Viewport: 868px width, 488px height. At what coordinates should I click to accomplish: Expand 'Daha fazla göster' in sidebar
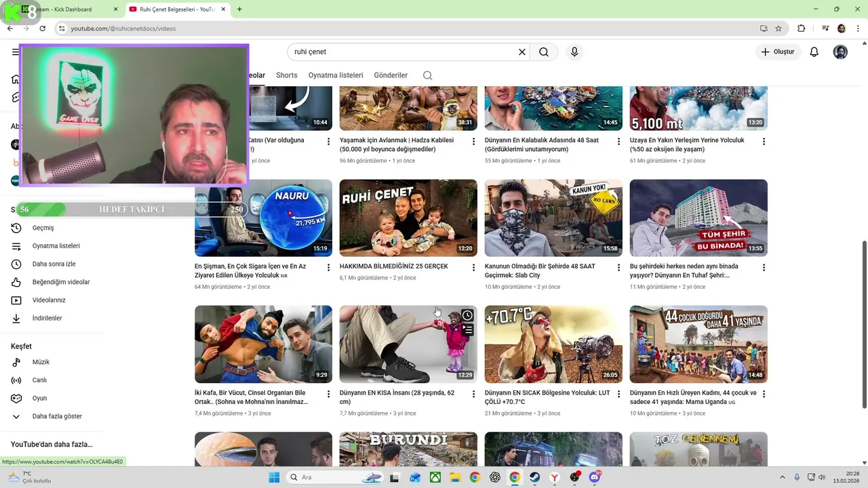[57, 416]
